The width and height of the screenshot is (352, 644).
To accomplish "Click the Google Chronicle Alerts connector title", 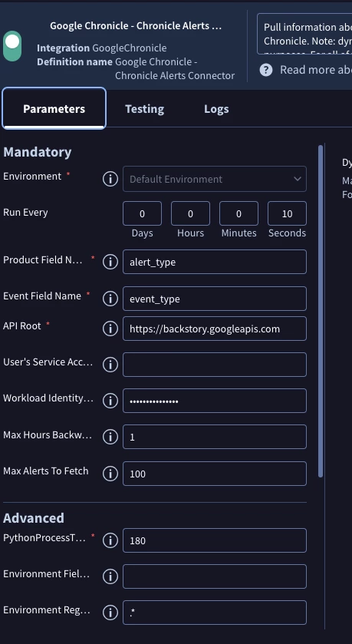I will click(x=136, y=26).
